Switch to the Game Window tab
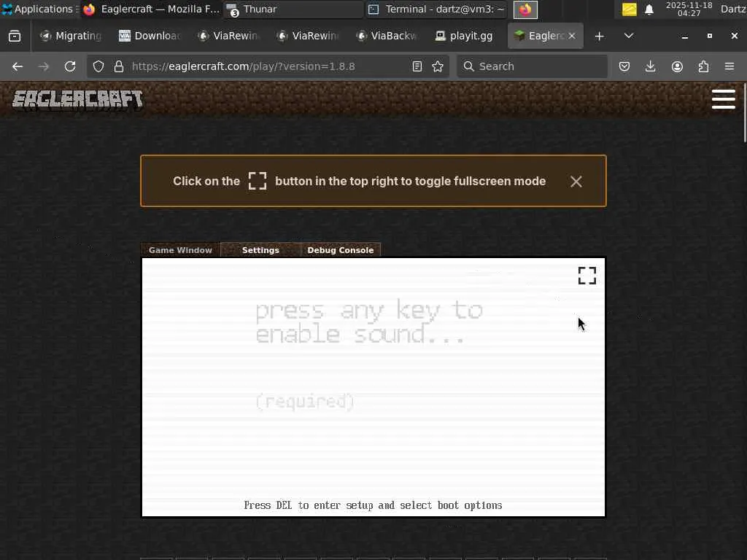747x560 pixels. point(180,250)
